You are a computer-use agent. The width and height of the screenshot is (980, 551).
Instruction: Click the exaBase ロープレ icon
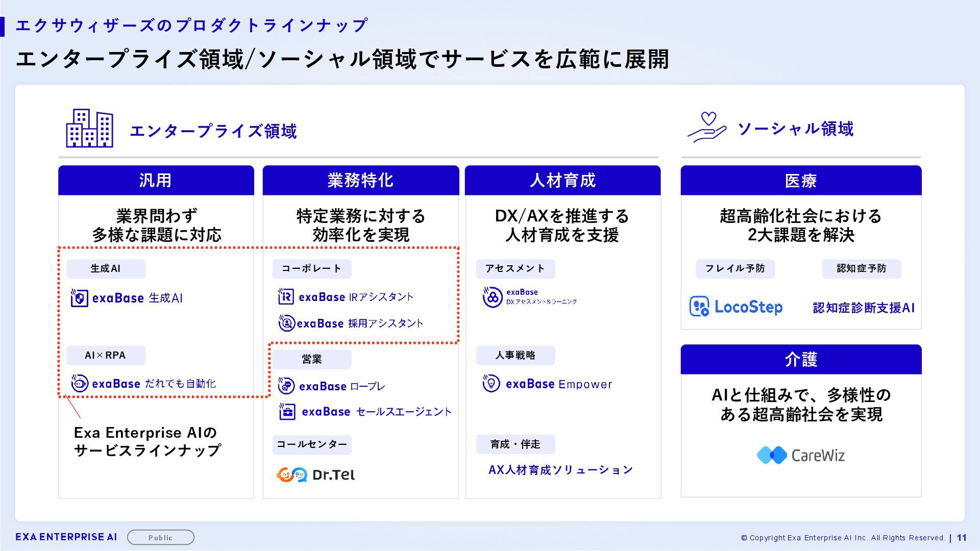point(286,386)
